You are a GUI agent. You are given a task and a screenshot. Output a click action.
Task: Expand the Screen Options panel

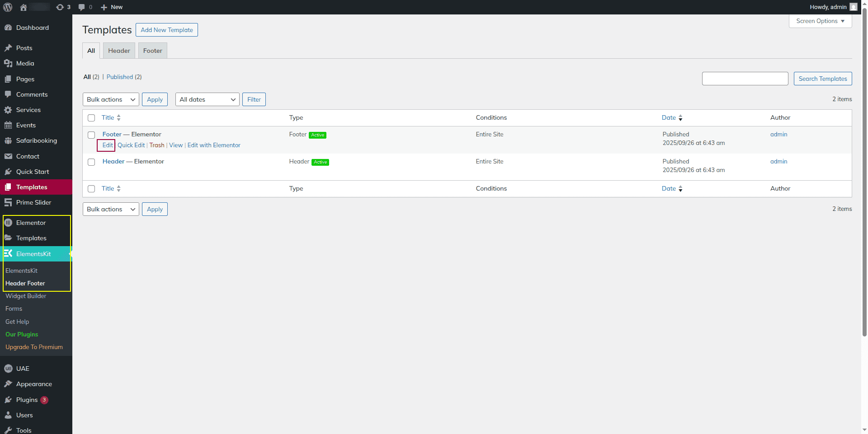820,21
